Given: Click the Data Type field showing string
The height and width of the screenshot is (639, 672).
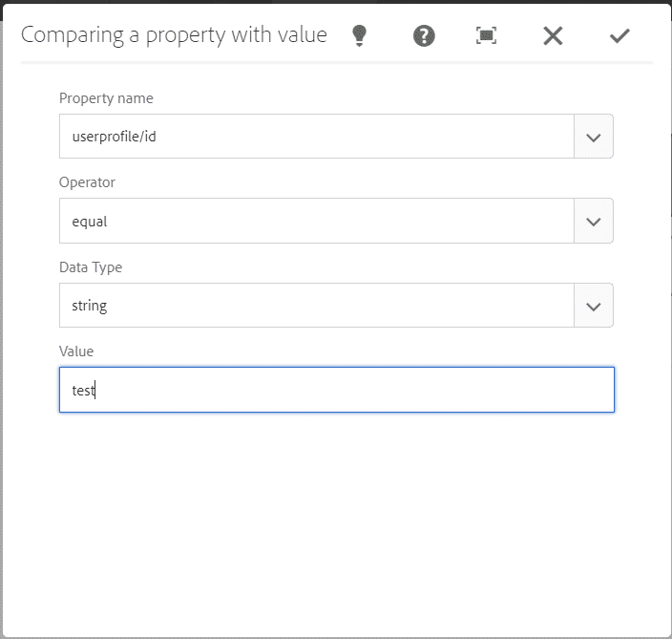Looking at the screenshot, I should coord(317,306).
